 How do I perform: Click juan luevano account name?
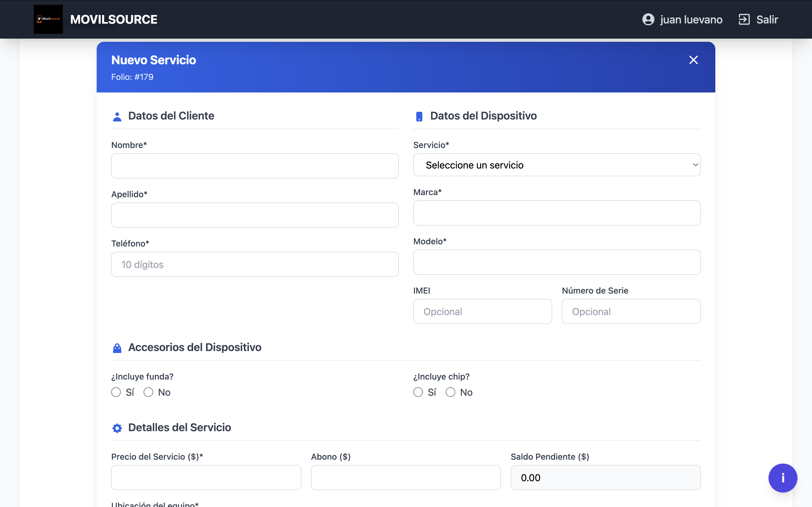pos(691,19)
